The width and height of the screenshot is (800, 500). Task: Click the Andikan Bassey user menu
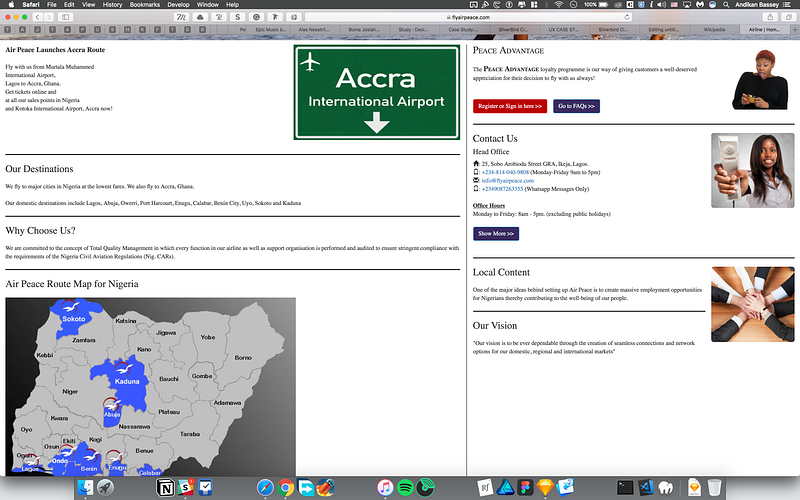(757, 4)
